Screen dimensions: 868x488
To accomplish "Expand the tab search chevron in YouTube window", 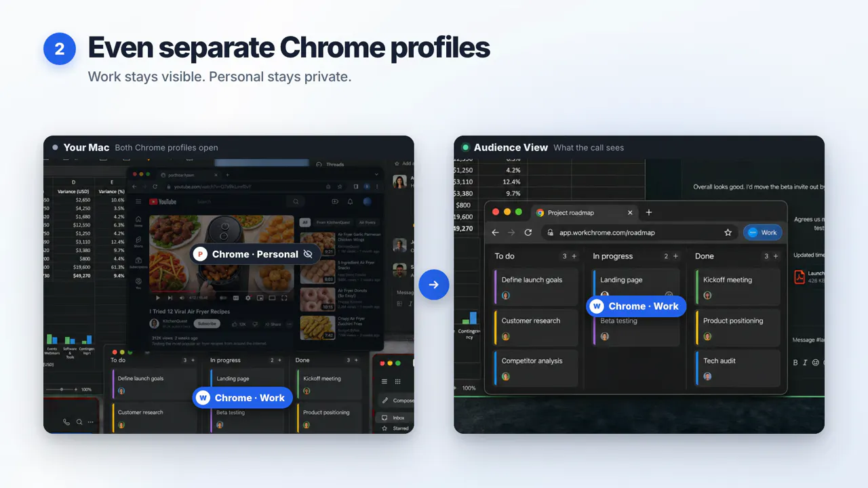I will pos(376,175).
